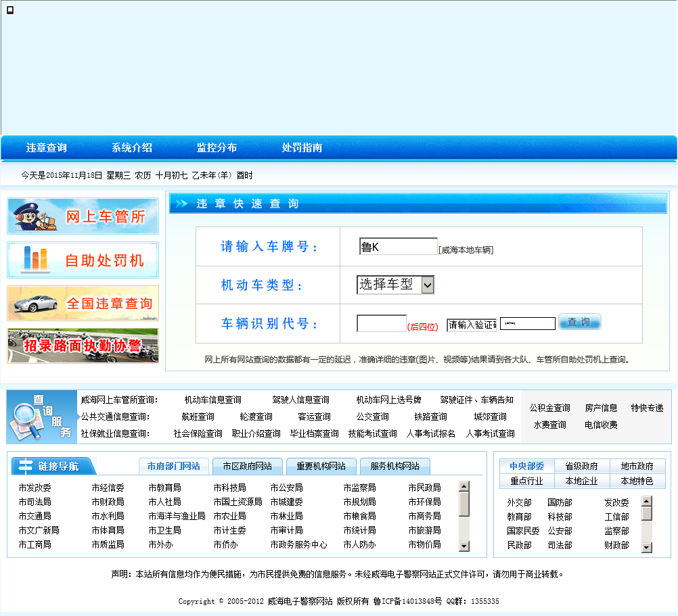Viewport: 678px width, 616px height.
Task: Click the 自助处罚机 bar chart banner
Action: click(x=83, y=260)
